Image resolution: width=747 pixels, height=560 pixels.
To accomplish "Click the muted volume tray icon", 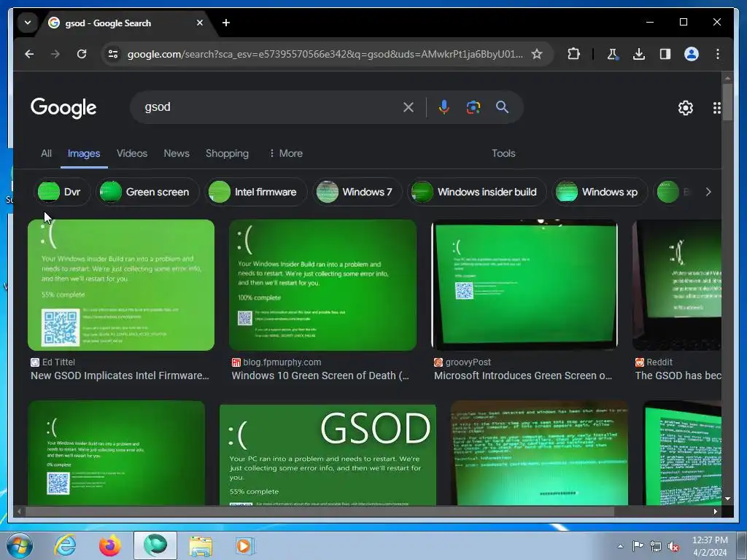I will tap(673, 546).
